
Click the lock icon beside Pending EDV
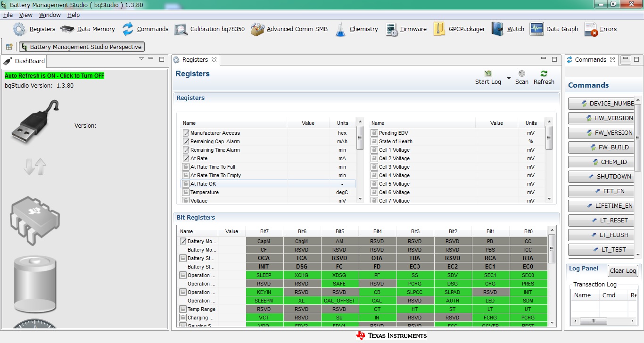(374, 133)
